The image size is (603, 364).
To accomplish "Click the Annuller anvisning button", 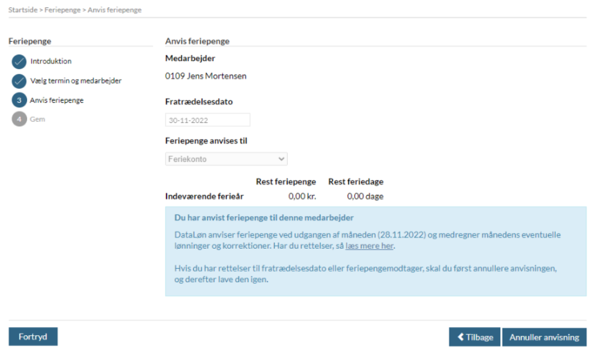I will pyautogui.click(x=544, y=337).
